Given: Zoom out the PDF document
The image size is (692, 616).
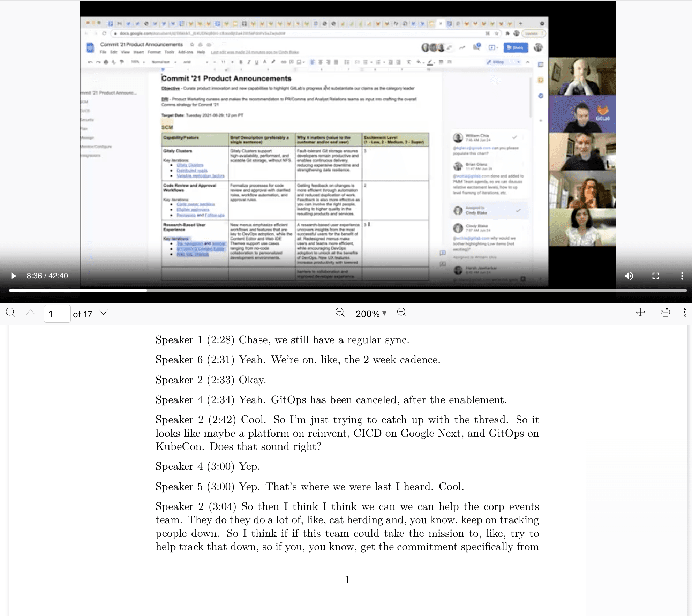Looking at the screenshot, I should [x=340, y=312].
